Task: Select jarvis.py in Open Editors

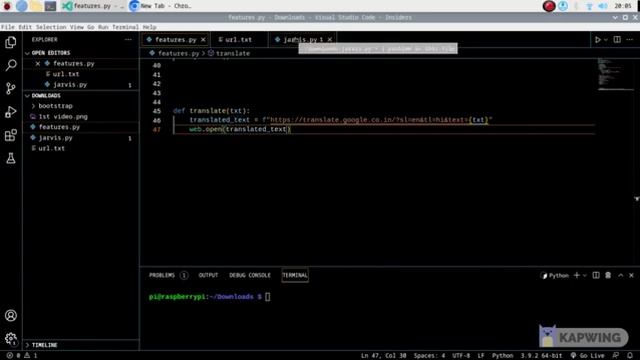Action: [x=70, y=84]
